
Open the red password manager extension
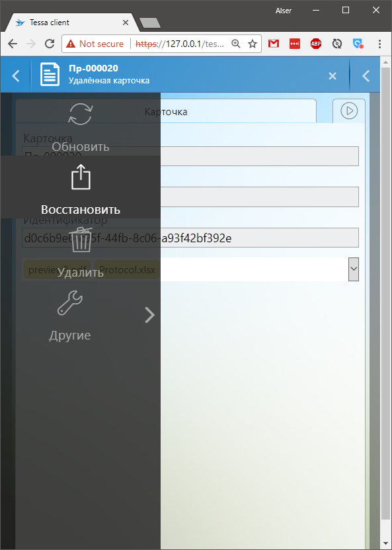click(295, 44)
